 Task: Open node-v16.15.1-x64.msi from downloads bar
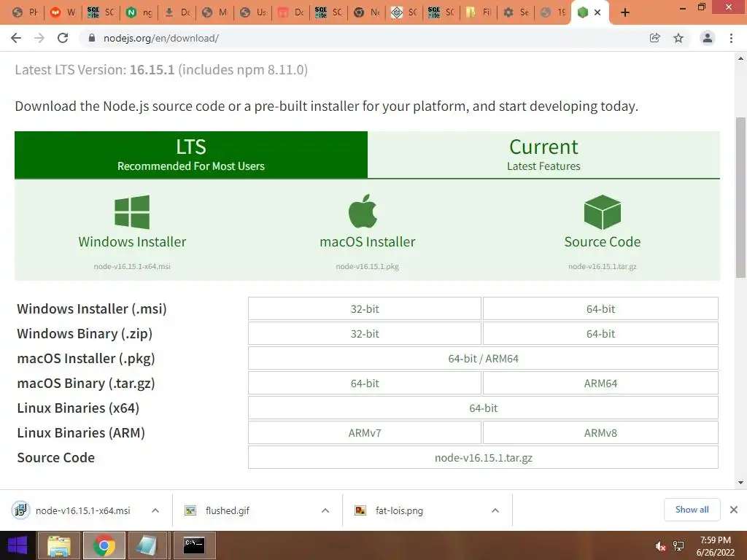point(83,510)
